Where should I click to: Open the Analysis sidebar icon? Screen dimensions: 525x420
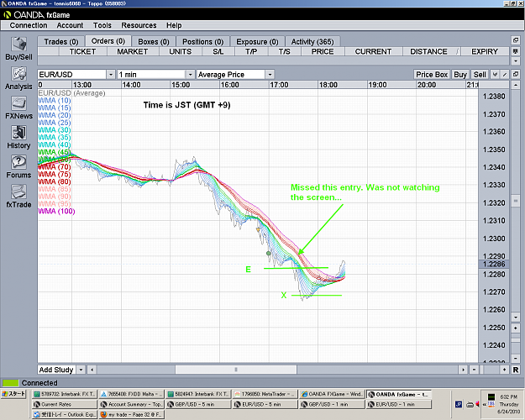tap(18, 74)
